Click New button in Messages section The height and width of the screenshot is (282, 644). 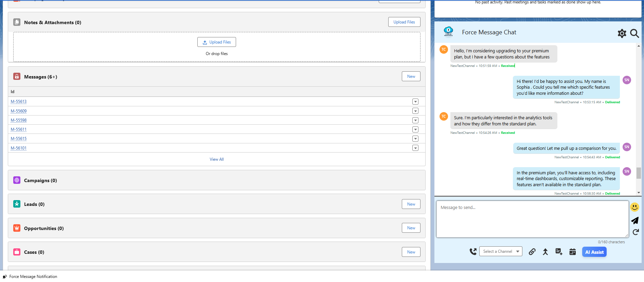tap(411, 76)
